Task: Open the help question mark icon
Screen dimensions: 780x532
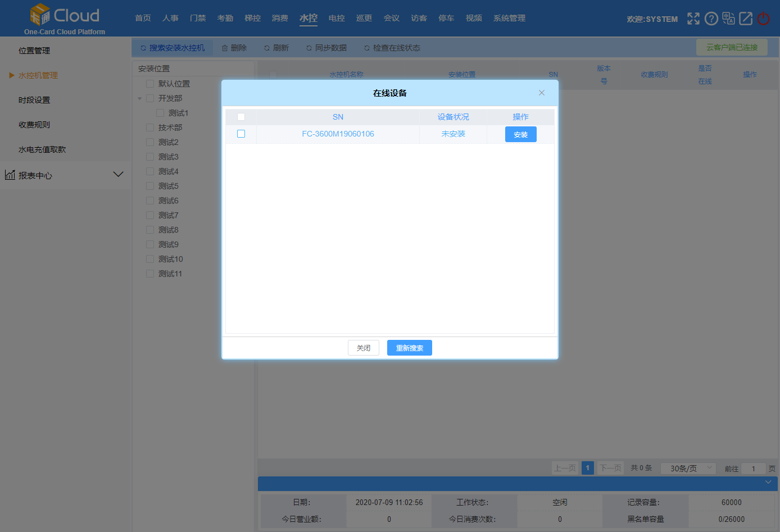Action: point(711,19)
